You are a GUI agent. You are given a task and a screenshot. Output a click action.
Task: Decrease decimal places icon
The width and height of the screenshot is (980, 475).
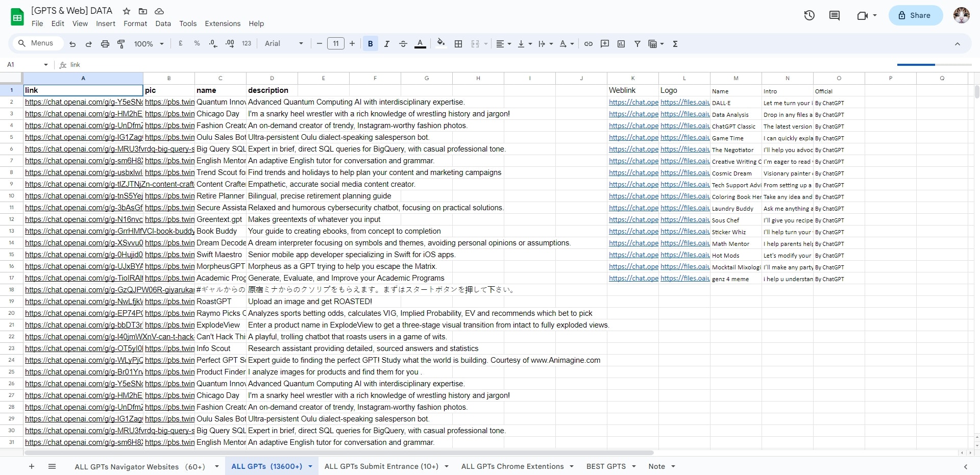(x=213, y=44)
